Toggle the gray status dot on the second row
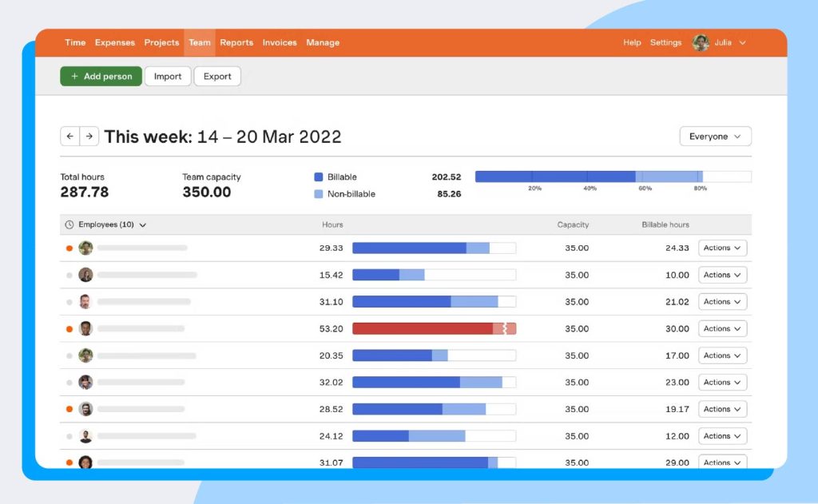The height and width of the screenshot is (504, 818). [69, 275]
